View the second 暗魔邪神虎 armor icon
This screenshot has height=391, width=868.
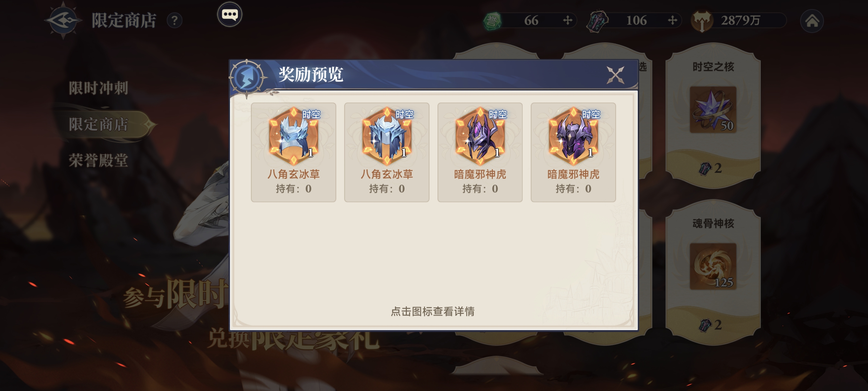(x=573, y=136)
